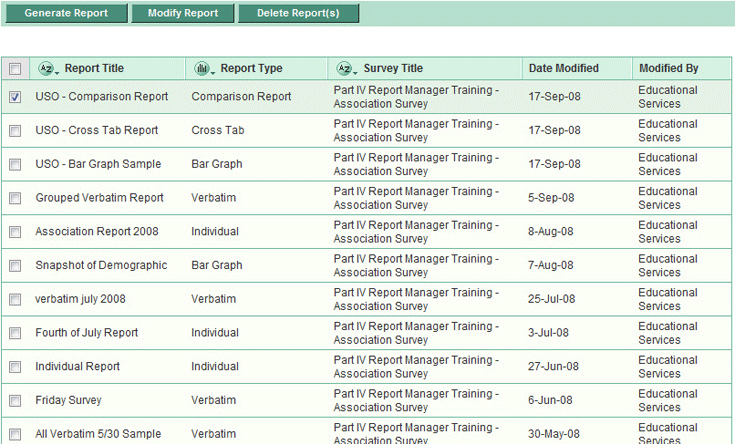Check the Grouped Verbatim Report checkbox
The image size is (735, 444).
(x=15, y=198)
